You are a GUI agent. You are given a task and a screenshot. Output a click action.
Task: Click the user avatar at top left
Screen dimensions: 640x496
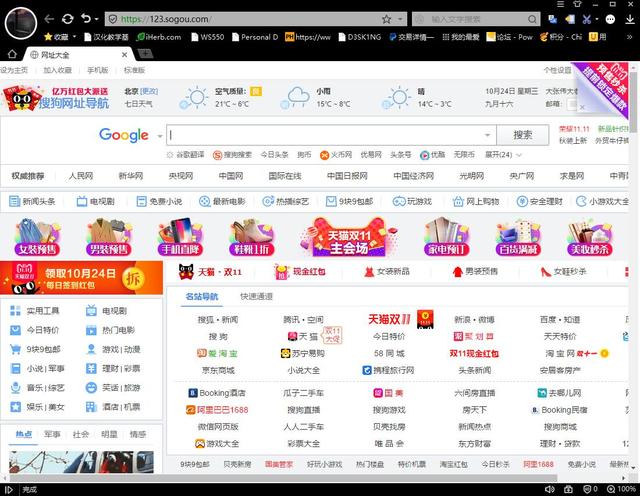click(x=21, y=23)
